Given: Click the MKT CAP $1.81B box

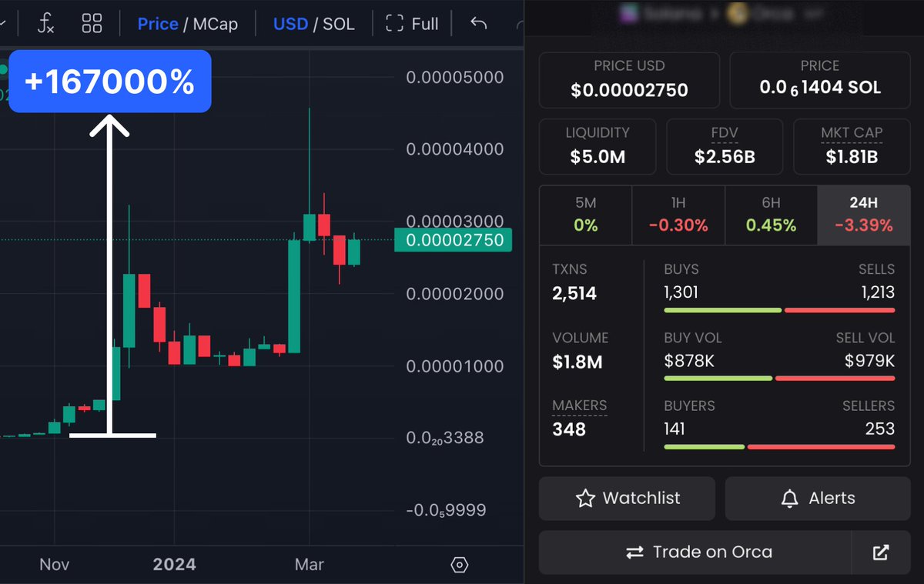Looking at the screenshot, I should tap(852, 146).
